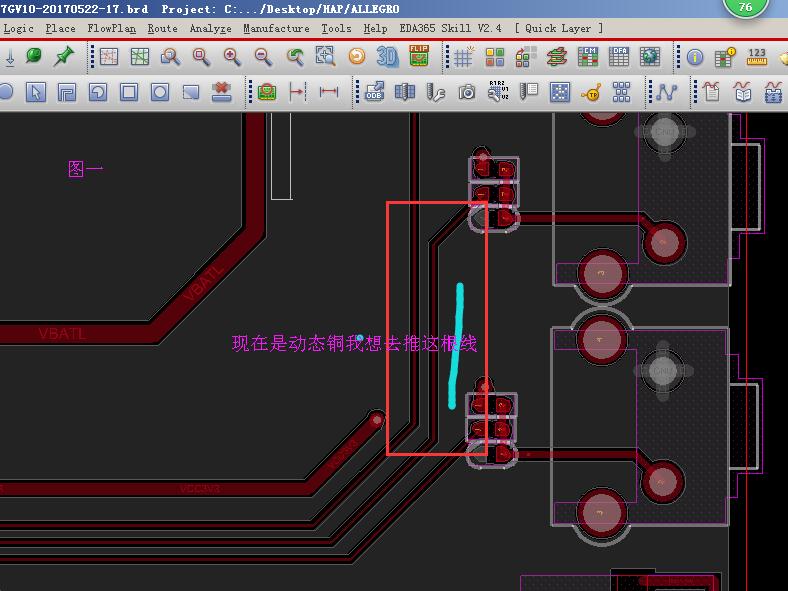The width and height of the screenshot is (788, 591).
Task: Open the CM constraint manager icon
Action: [588, 57]
